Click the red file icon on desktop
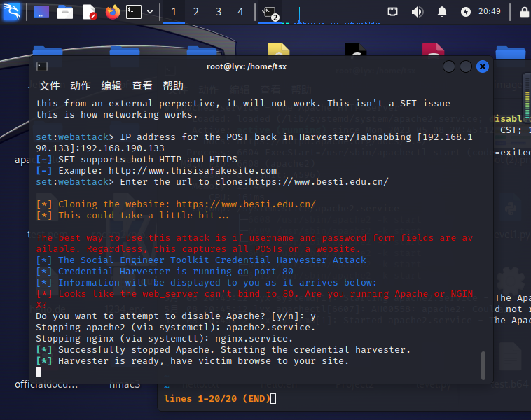Viewport: 531px width, 420px height. pos(433,50)
